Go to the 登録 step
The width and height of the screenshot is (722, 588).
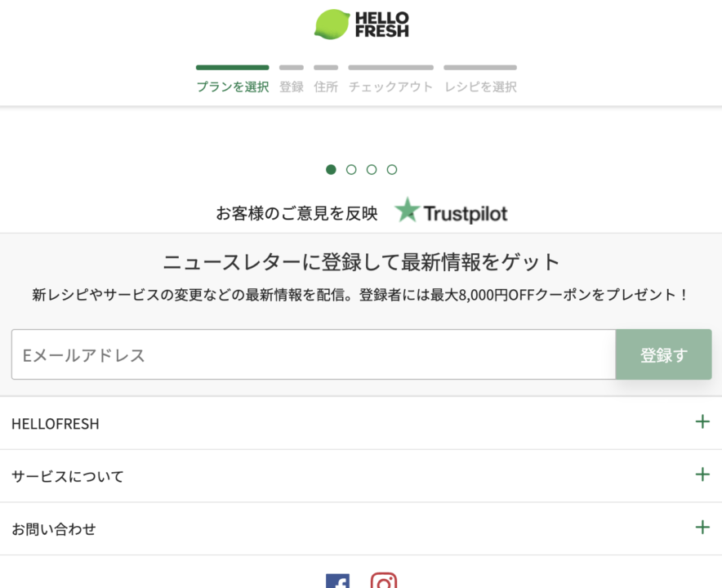tap(292, 87)
